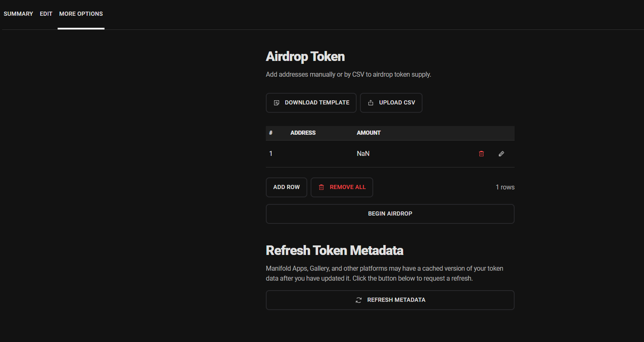The image size is (644, 342).
Task: Click the "1 rows" count label
Action: point(505,187)
